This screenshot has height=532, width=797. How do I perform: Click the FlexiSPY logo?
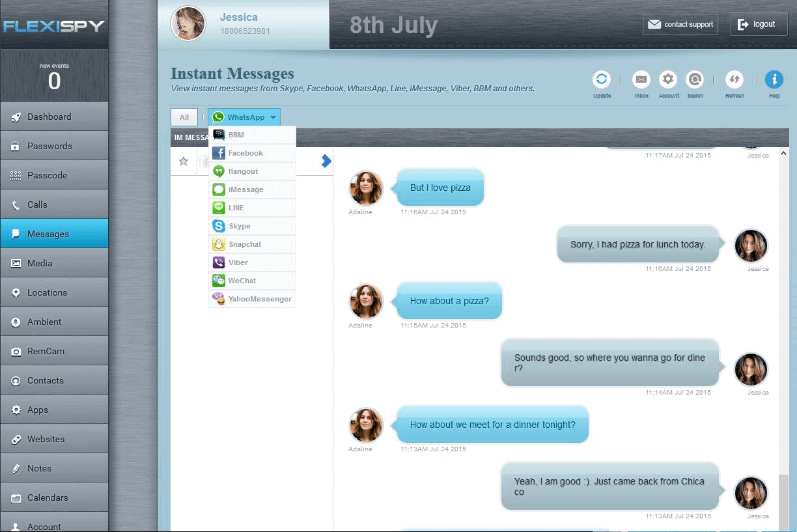pyautogui.click(x=53, y=27)
